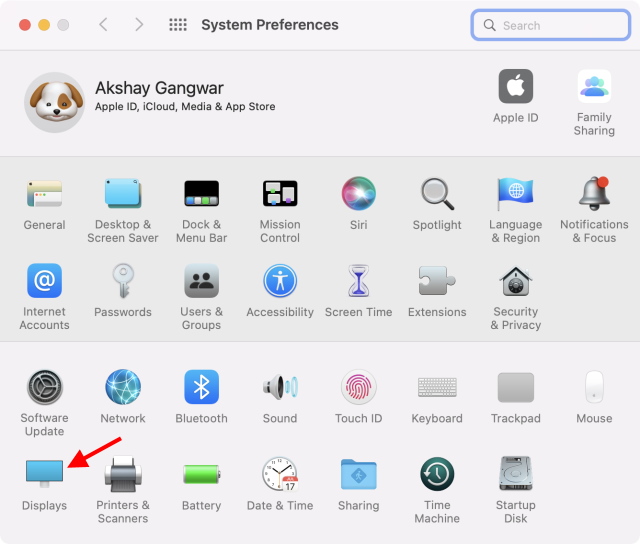Go forward with the right arrow

point(139,24)
